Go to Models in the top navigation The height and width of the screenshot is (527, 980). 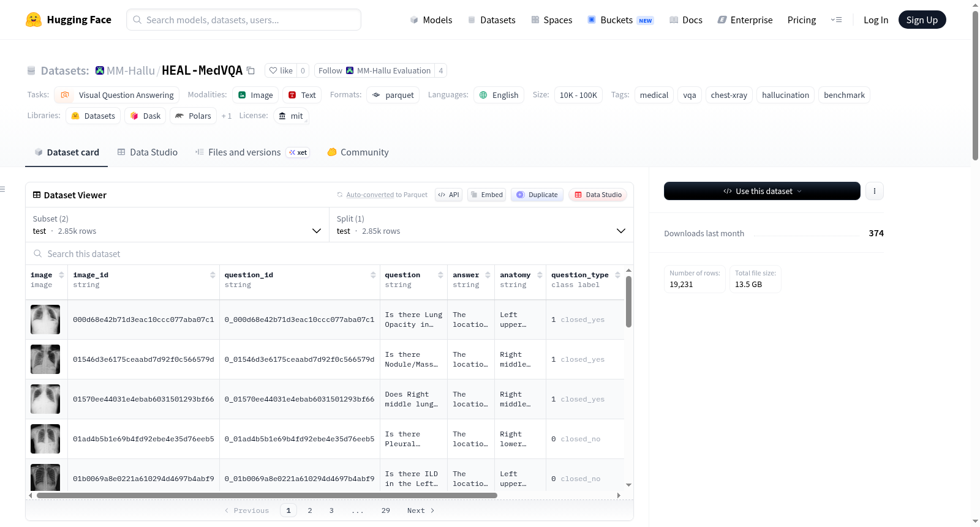pos(431,20)
